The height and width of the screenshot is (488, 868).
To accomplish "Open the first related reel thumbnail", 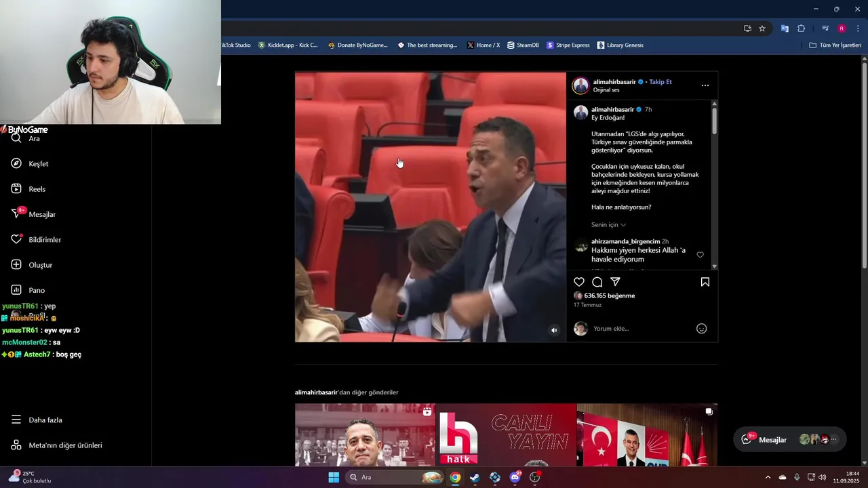I will tap(365, 434).
